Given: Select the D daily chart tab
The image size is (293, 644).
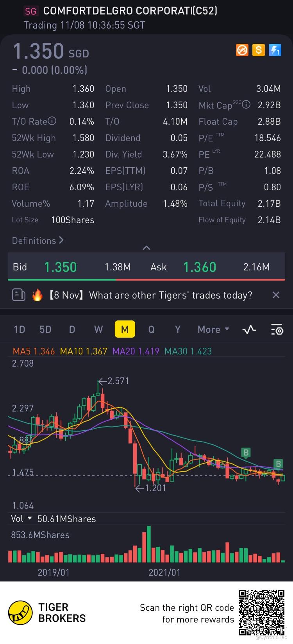Looking at the screenshot, I should pyautogui.click(x=72, y=329).
